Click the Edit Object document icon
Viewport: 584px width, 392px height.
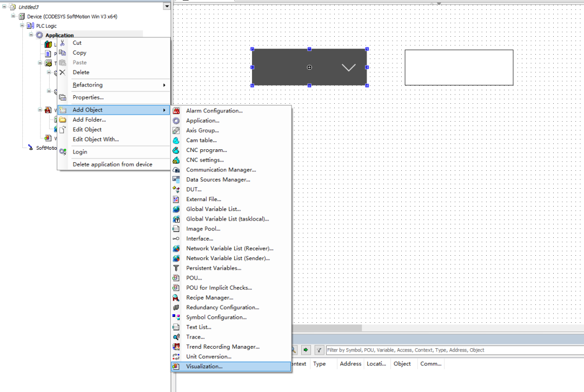point(63,130)
